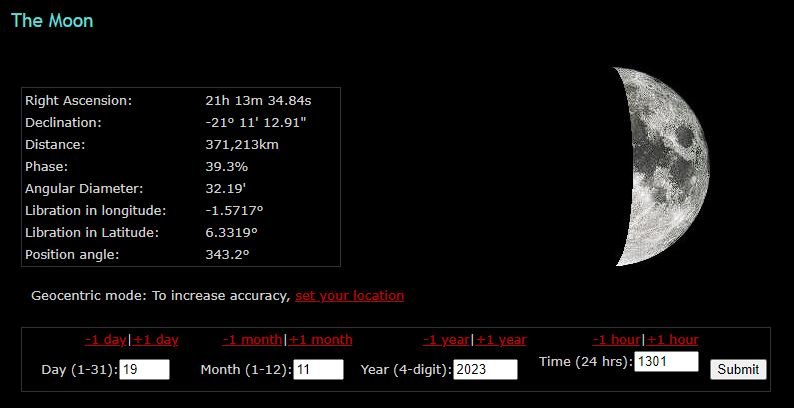Click into the Month (1-12) field

[318, 370]
